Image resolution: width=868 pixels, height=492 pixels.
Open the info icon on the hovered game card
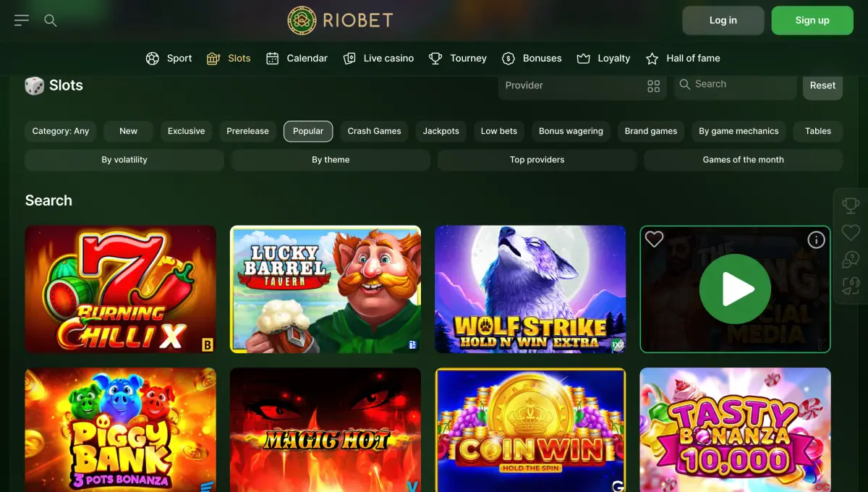point(816,239)
